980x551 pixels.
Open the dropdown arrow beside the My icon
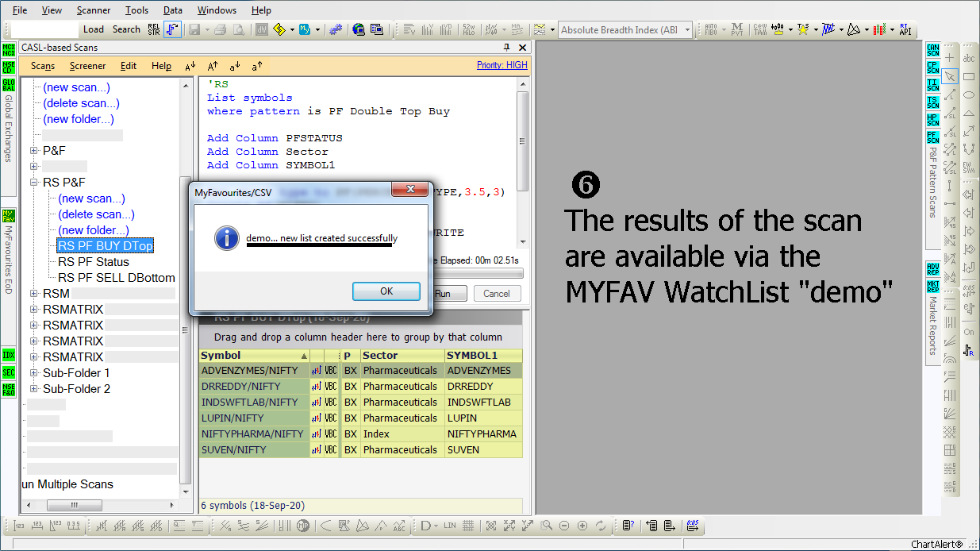pyautogui.click(x=317, y=29)
